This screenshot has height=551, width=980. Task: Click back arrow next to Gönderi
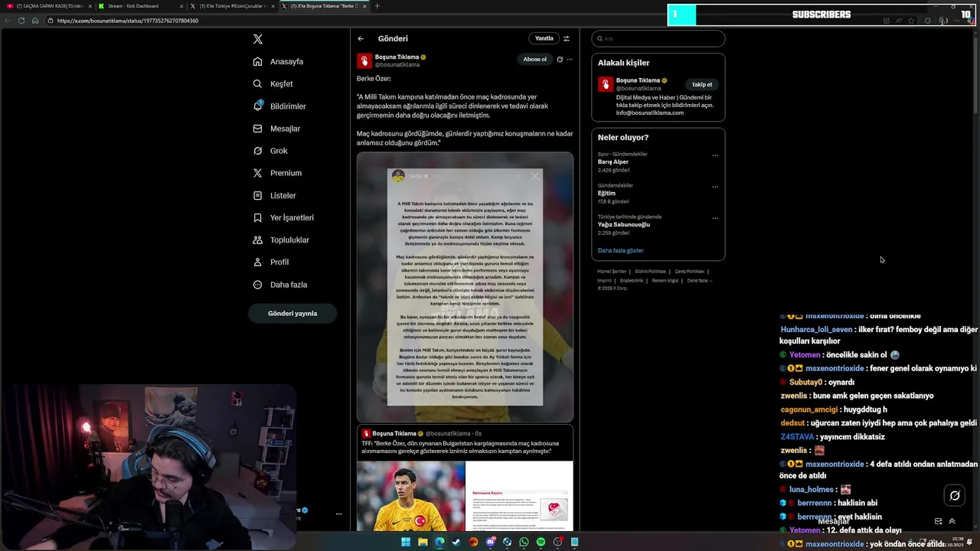(361, 38)
